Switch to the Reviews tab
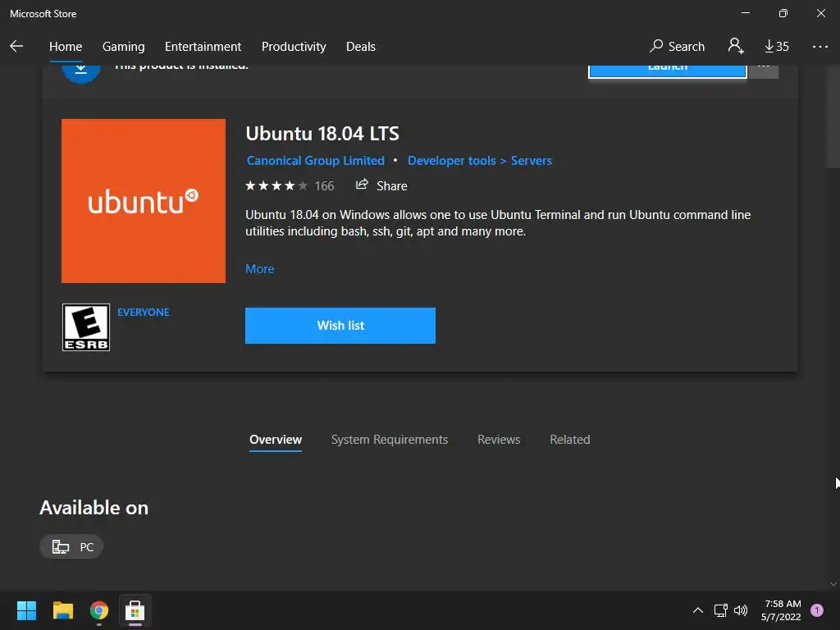 [x=499, y=440]
